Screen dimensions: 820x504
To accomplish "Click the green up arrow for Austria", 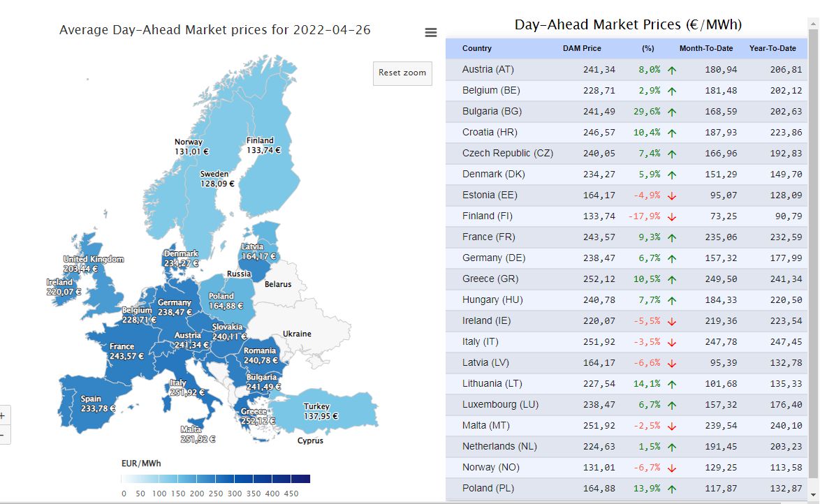I will click(x=672, y=70).
